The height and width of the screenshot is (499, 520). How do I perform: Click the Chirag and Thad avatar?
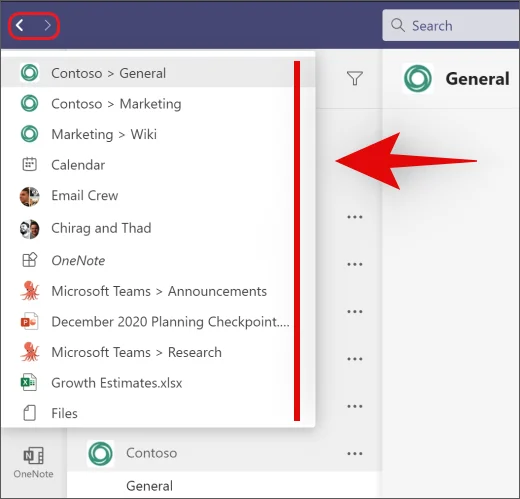click(29, 229)
